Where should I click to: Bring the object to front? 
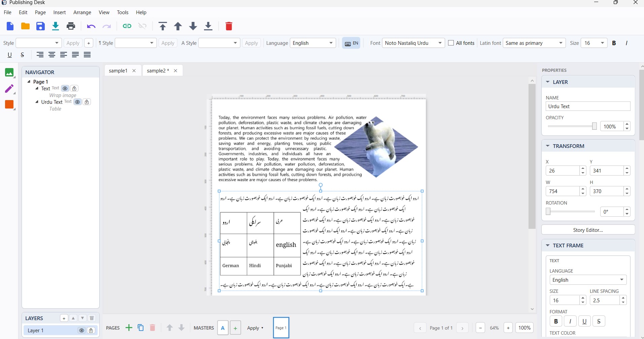click(163, 26)
